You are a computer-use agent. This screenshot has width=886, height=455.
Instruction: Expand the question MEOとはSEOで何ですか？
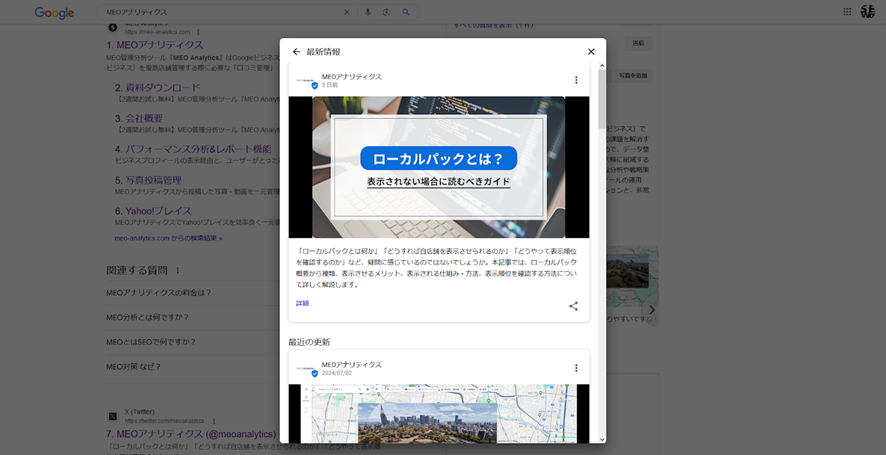tap(193, 342)
